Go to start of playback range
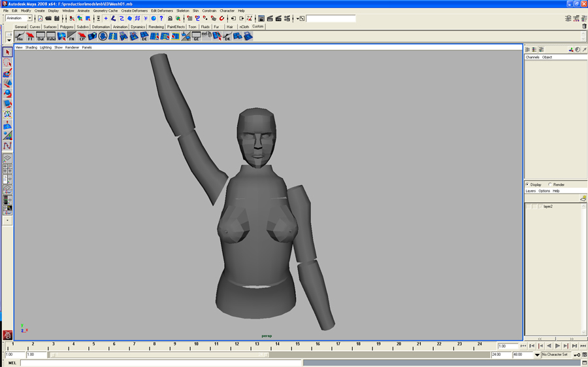This screenshot has height=367, width=588. coord(523,346)
